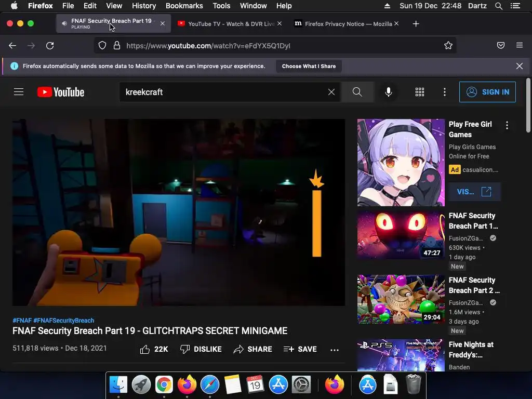Open a new browser tab

(416, 24)
